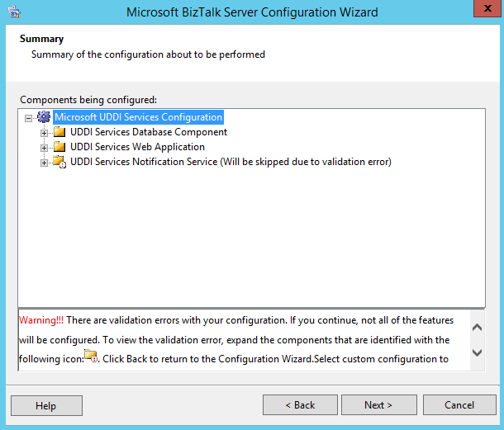This screenshot has width=504, height=430.
Task: Click the validation error icon in warning text
Action: (x=91, y=358)
